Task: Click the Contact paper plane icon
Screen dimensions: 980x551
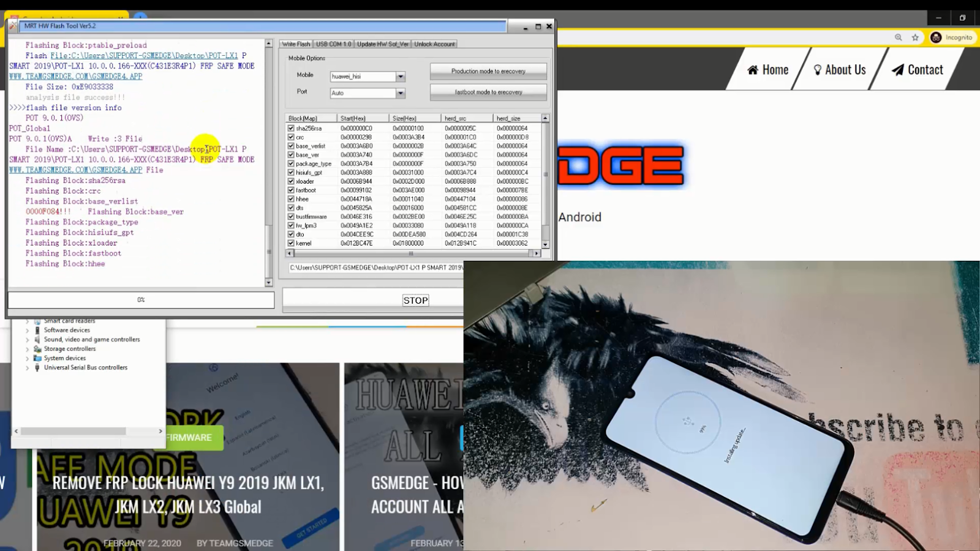Action: pos(897,70)
